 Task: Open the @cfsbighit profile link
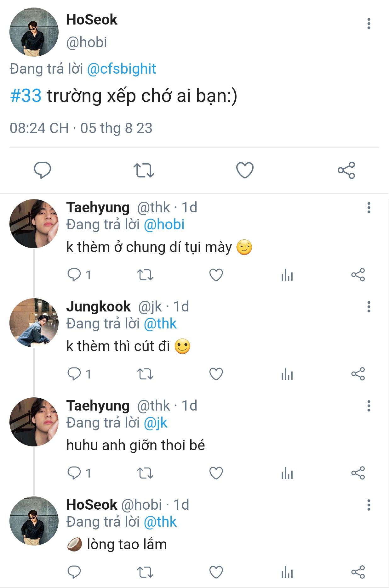tap(121, 69)
